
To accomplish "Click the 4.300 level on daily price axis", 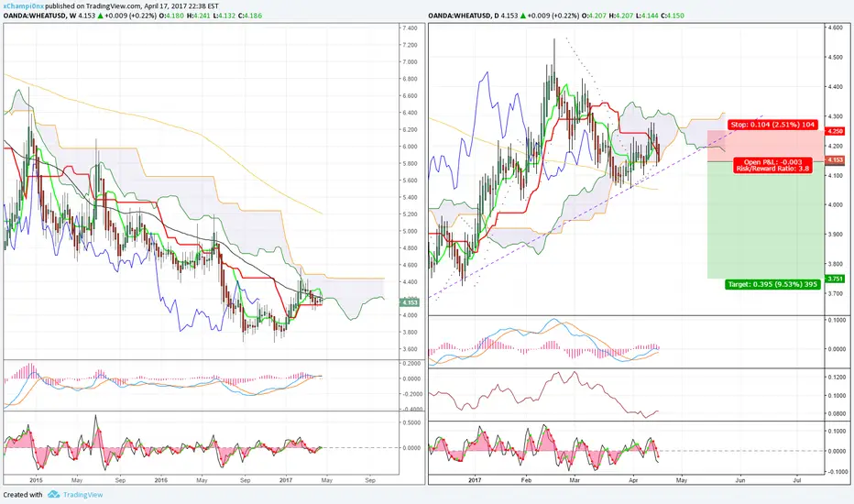I will [835, 116].
